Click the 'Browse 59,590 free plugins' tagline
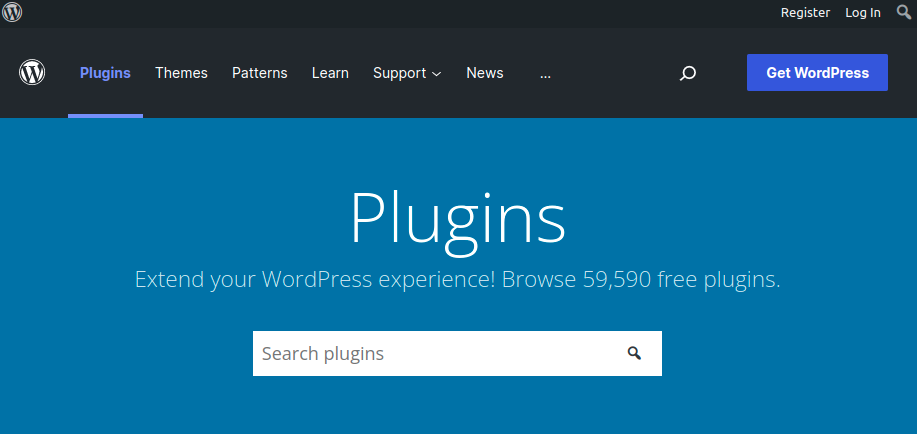 click(641, 280)
